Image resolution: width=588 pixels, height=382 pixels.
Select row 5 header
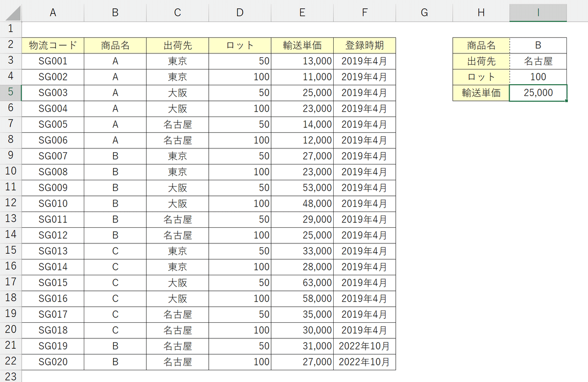11,93
